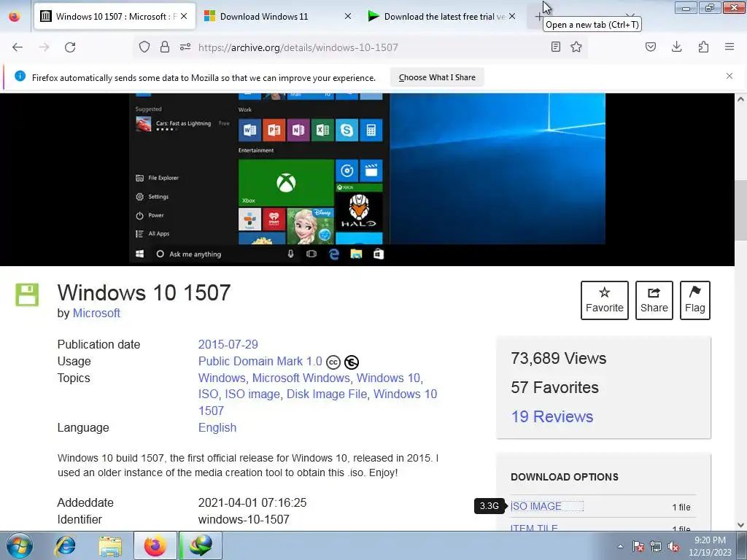The height and width of the screenshot is (560, 747).
Task: Bookmark this page with the star icon
Action: 576,47
